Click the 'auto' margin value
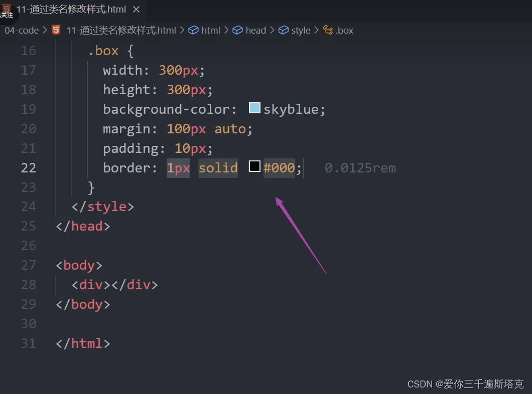Image resolution: width=532 pixels, height=394 pixels. 230,129
